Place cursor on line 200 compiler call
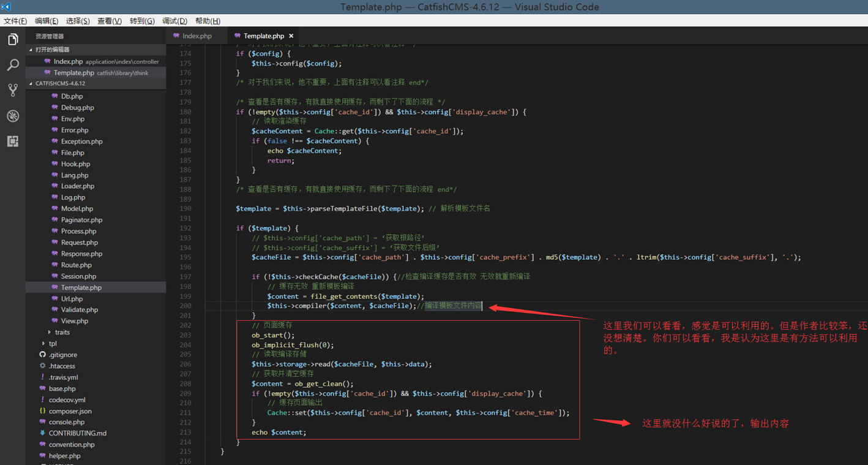 click(x=341, y=306)
